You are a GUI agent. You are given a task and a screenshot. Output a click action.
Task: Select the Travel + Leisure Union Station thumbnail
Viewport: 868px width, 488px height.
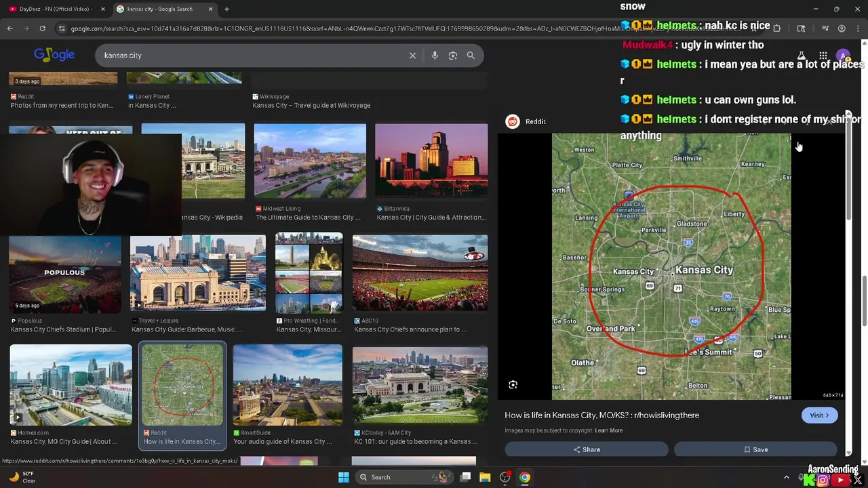tap(198, 273)
